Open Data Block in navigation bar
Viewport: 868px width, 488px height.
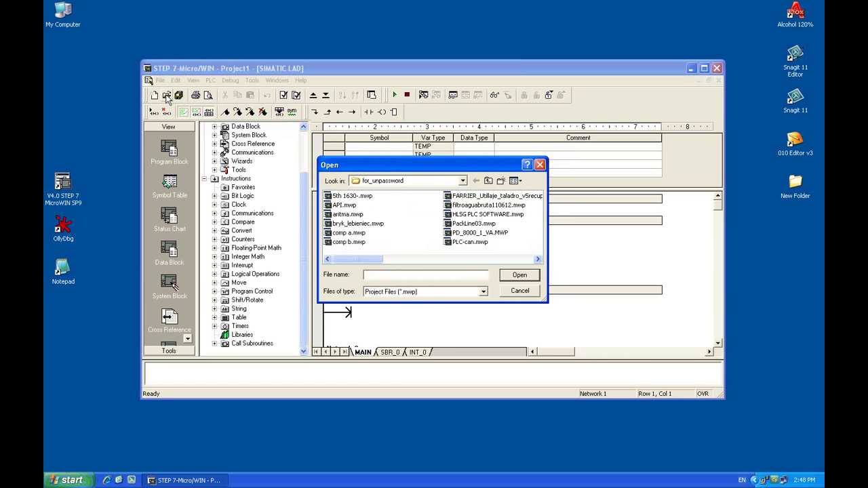169,253
